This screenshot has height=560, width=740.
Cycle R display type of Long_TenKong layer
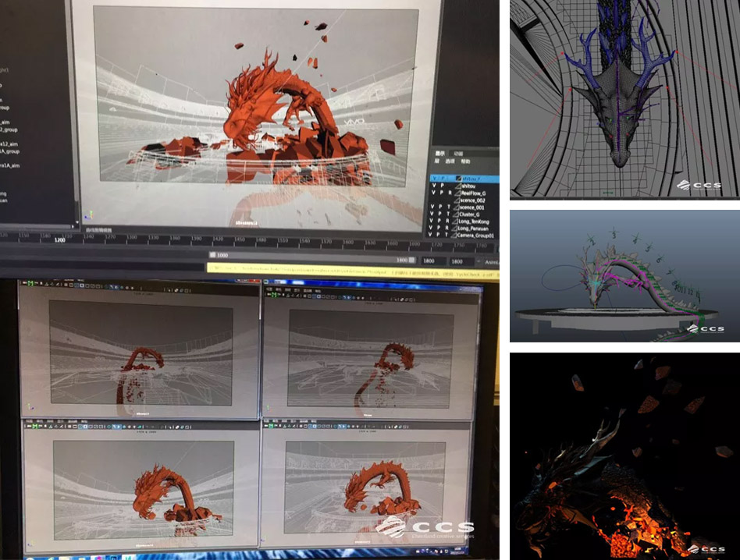pos(447,221)
